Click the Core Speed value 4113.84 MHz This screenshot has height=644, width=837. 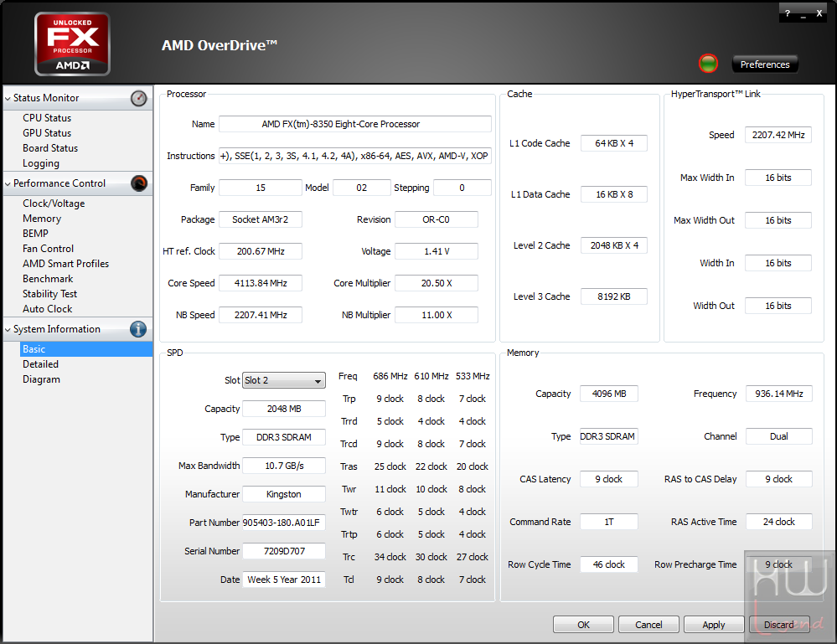261,283
